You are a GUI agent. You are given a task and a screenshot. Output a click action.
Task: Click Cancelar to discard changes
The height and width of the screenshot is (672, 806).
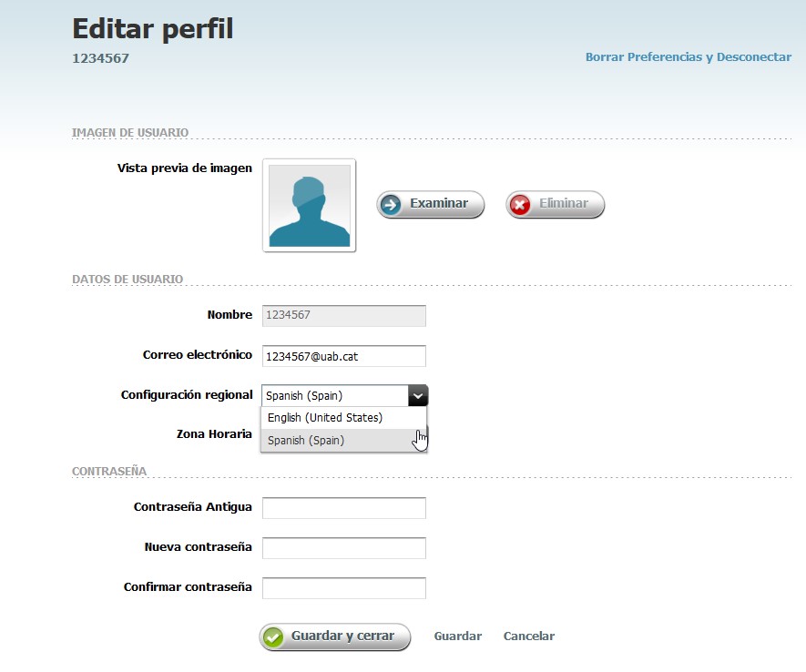click(528, 636)
